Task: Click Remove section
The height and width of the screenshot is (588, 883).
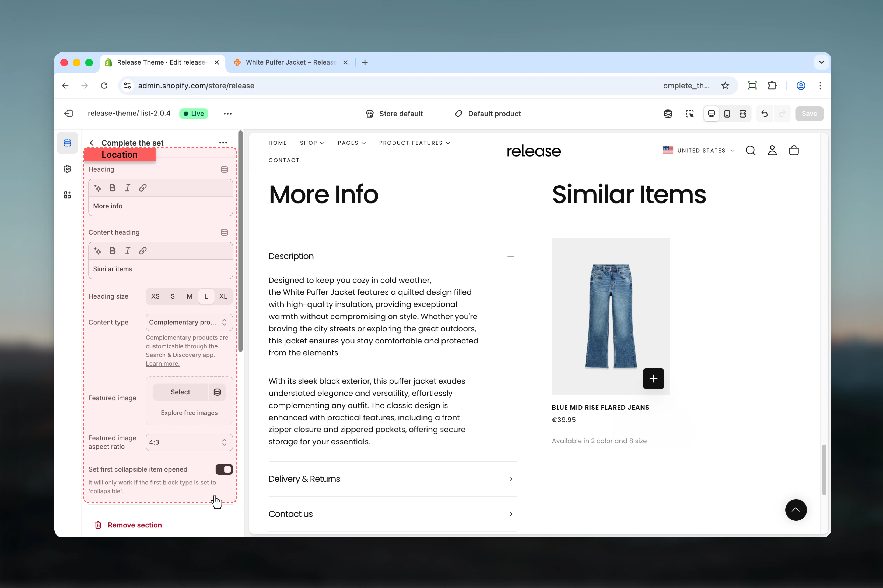Action: (128, 525)
